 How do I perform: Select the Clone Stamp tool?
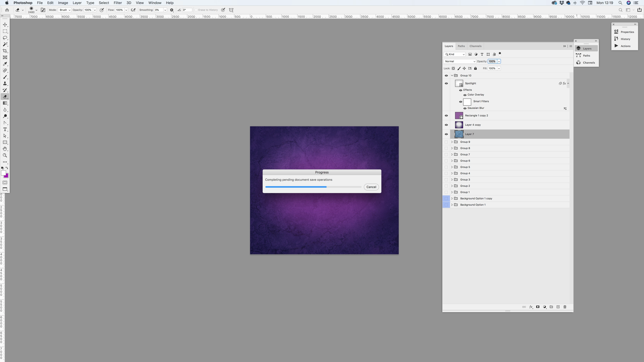5,84
